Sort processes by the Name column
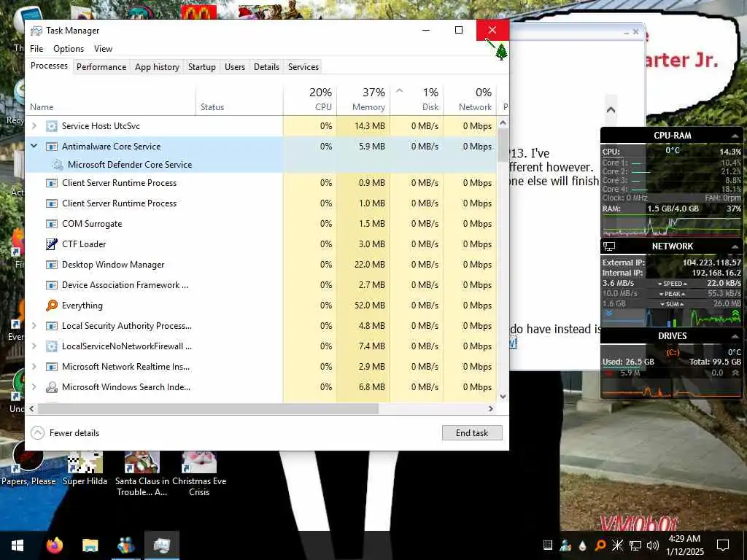 (x=111, y=100)
